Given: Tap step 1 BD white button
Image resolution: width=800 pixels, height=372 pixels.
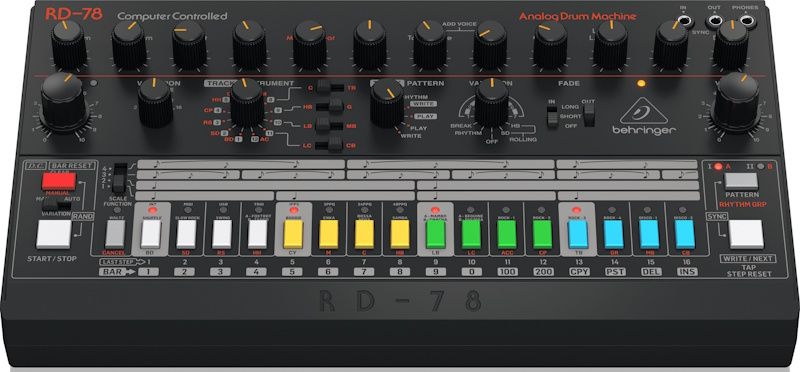Looking at the screenshot, I should tap(151, 234).
